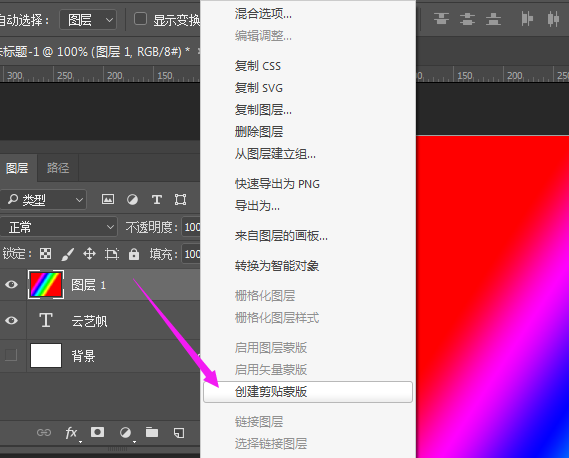Open the fx layer style button

[71, 433]
